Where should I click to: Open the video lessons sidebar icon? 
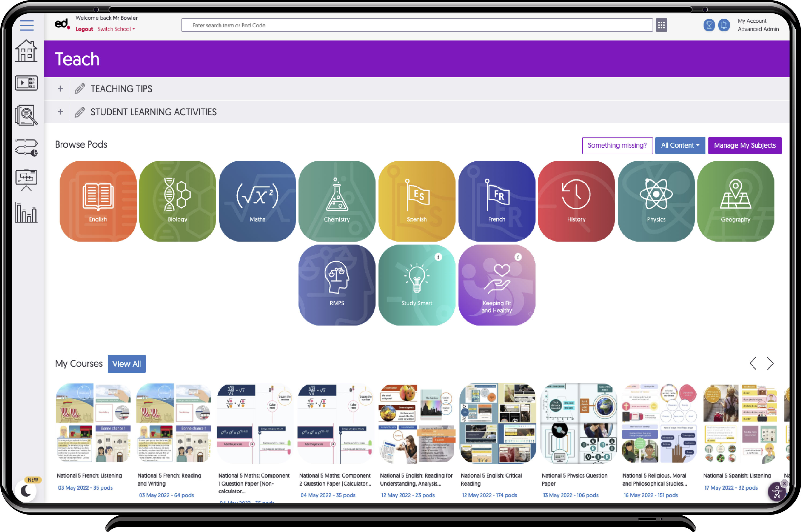(x=26, y=83)
